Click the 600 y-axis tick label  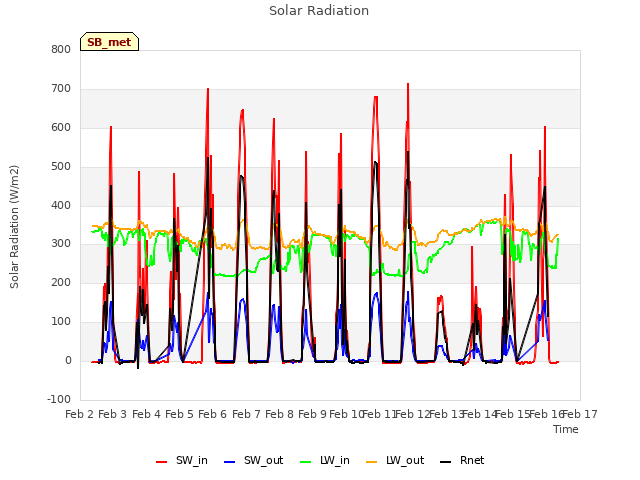[61, 127]
